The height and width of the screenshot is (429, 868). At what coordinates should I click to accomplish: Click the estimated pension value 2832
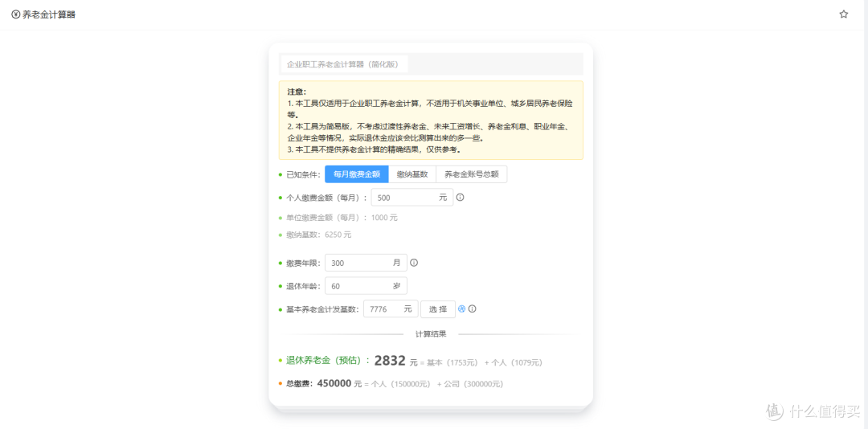[391, 361]
